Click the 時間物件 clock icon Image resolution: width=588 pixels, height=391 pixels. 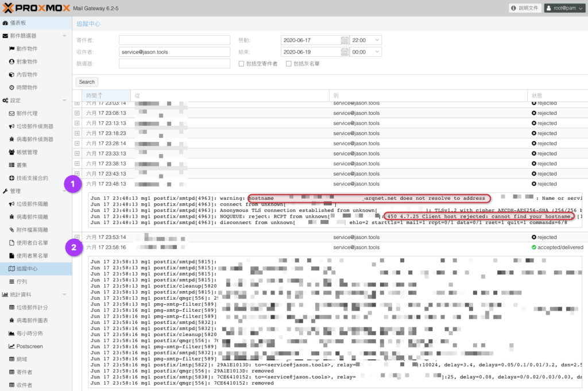pyautogui.click(x=11, y=87)
